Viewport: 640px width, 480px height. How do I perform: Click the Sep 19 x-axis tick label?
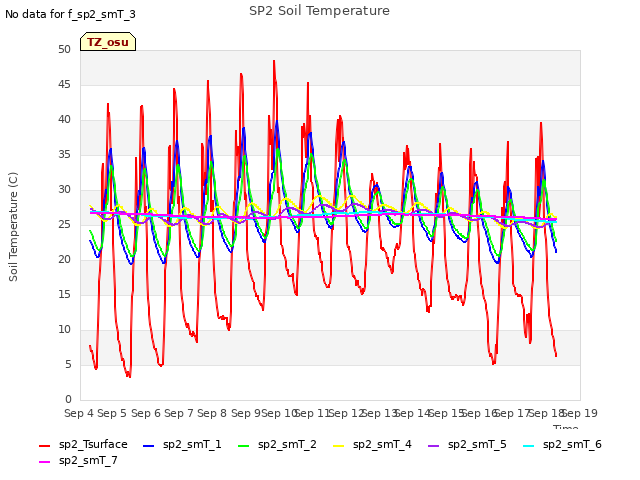[580, 413]
